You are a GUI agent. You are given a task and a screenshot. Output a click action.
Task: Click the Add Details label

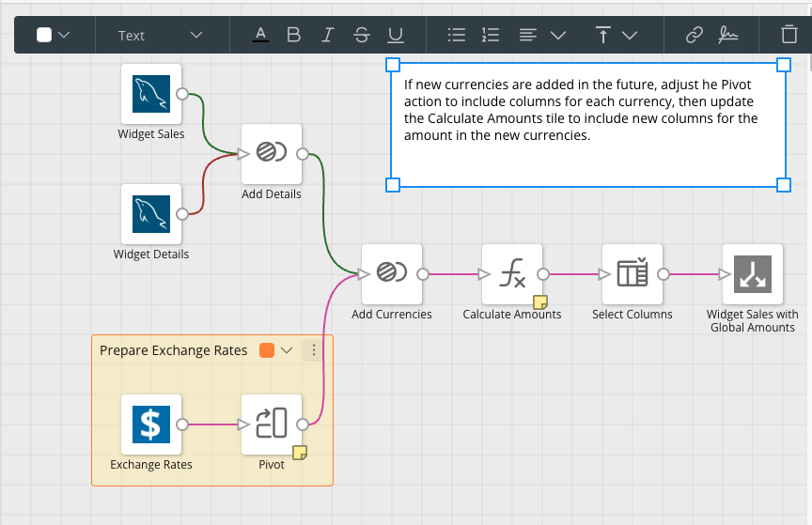[x=272, y=194]
